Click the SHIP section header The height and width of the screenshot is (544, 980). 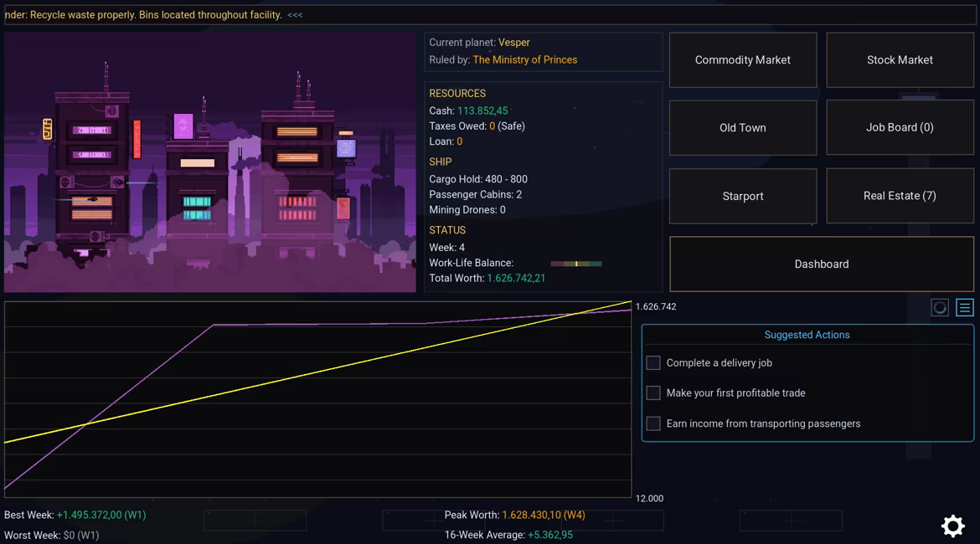tap(440, 162)
